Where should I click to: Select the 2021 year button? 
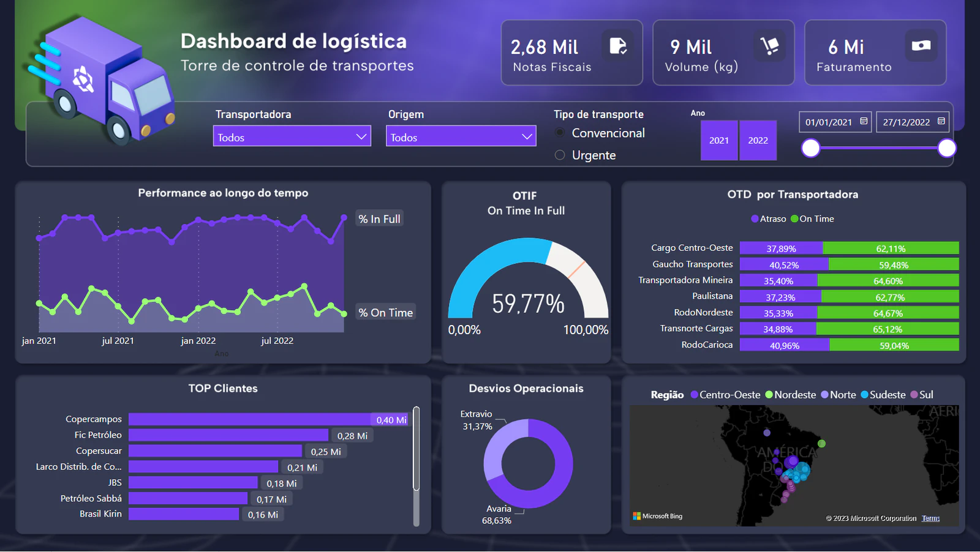[x=719, y=140]
